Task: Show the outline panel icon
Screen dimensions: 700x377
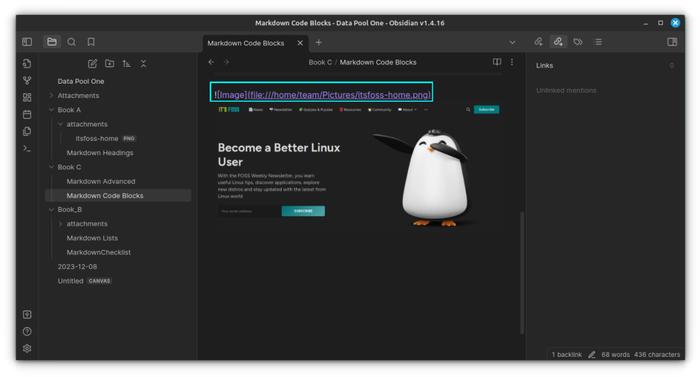Action: point(598,42)
